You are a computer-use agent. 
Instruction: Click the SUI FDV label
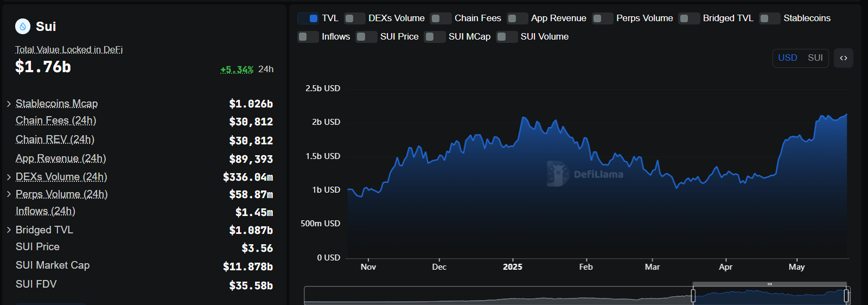[36, 284]
